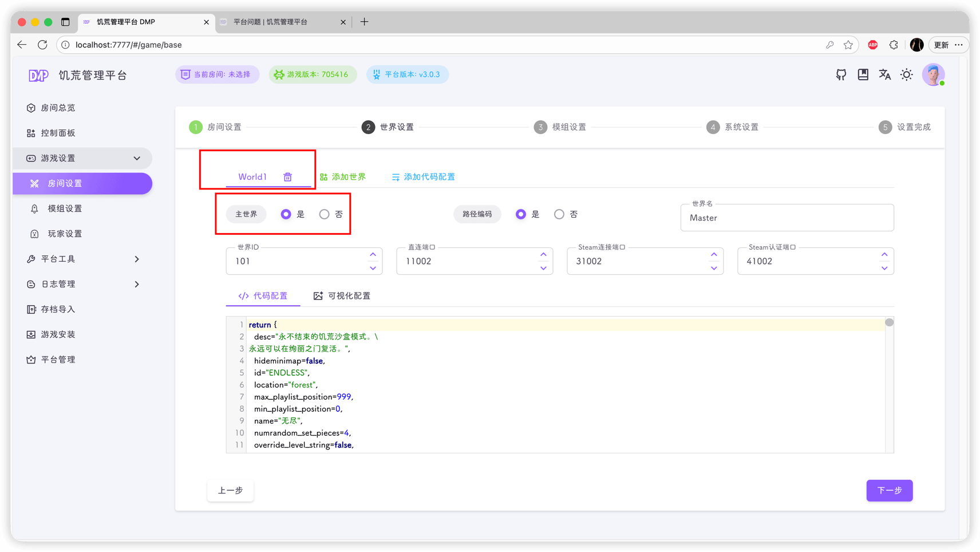
Task: Toggle the light/dark theme sun icon
Action: pos(906,74)
